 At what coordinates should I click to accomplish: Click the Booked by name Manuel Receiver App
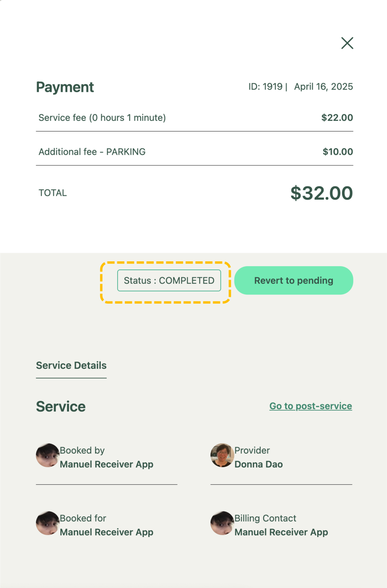[x=106, y=465]
